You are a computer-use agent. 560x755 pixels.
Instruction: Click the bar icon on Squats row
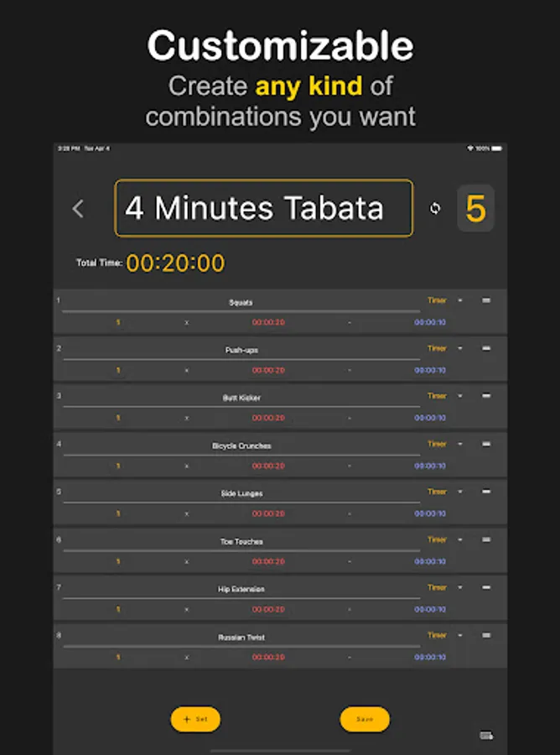(486, 300)
